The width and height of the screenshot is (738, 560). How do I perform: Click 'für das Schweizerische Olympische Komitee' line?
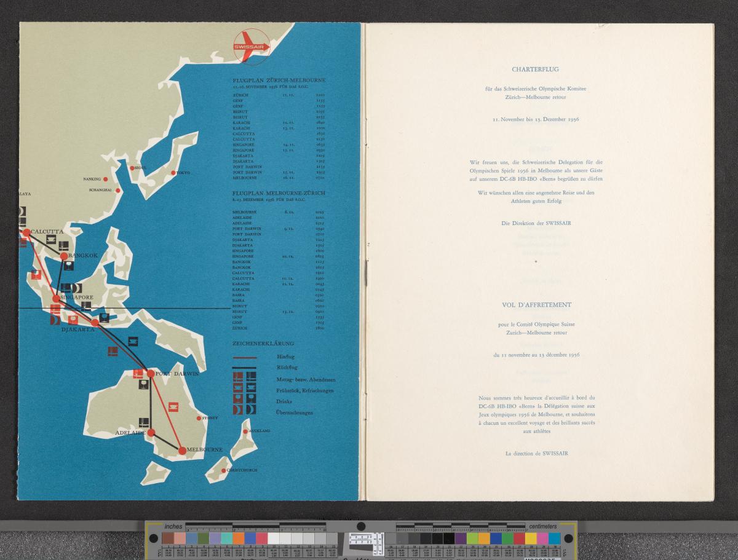[x=535, y=89]
